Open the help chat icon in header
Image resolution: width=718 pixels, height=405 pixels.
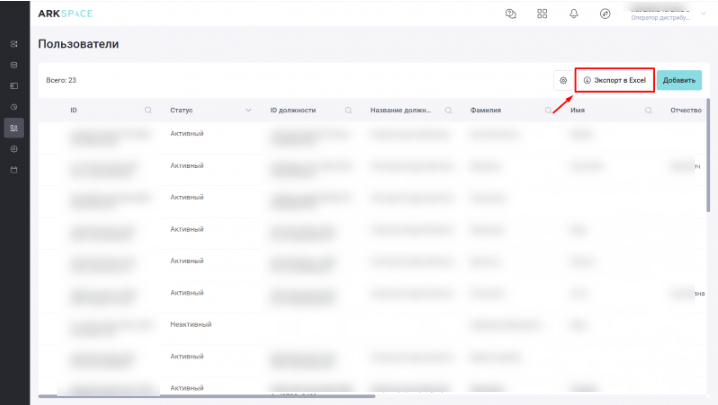(510, 13)
